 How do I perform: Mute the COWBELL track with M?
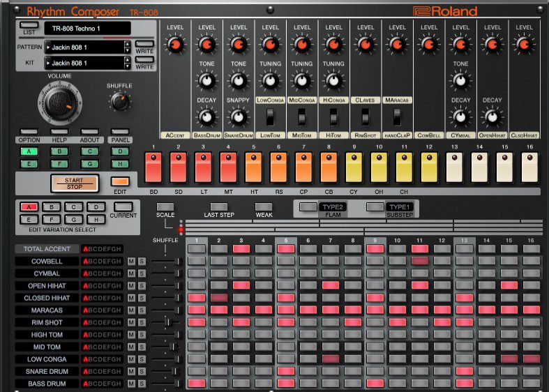pos(131,261)
